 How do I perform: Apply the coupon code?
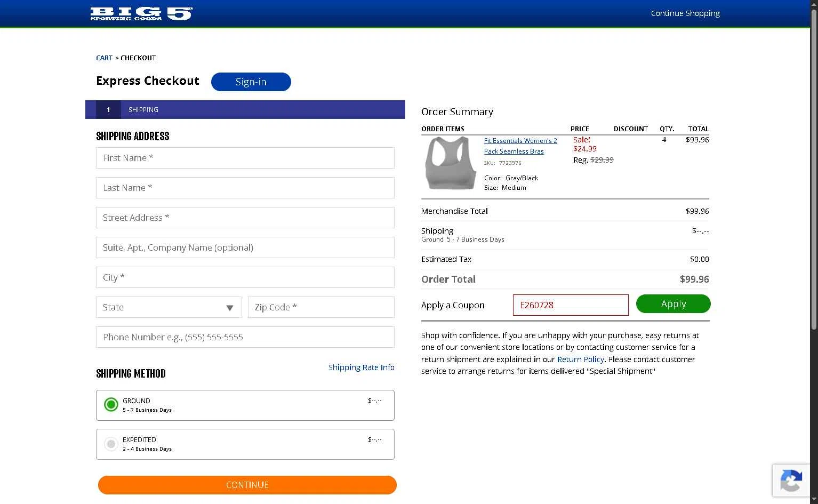(x=673, y=304)
